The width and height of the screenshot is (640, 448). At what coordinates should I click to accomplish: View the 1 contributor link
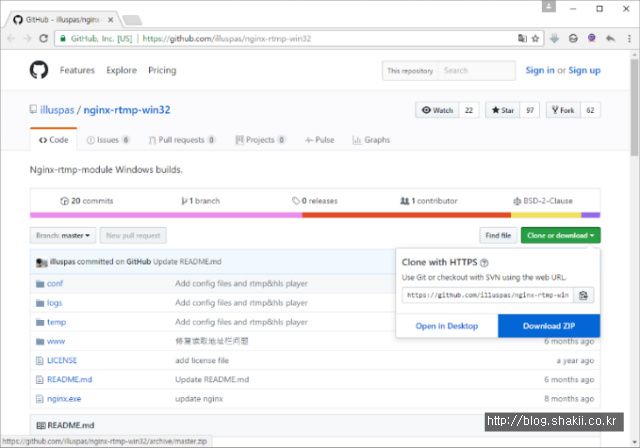coord(429,201)
